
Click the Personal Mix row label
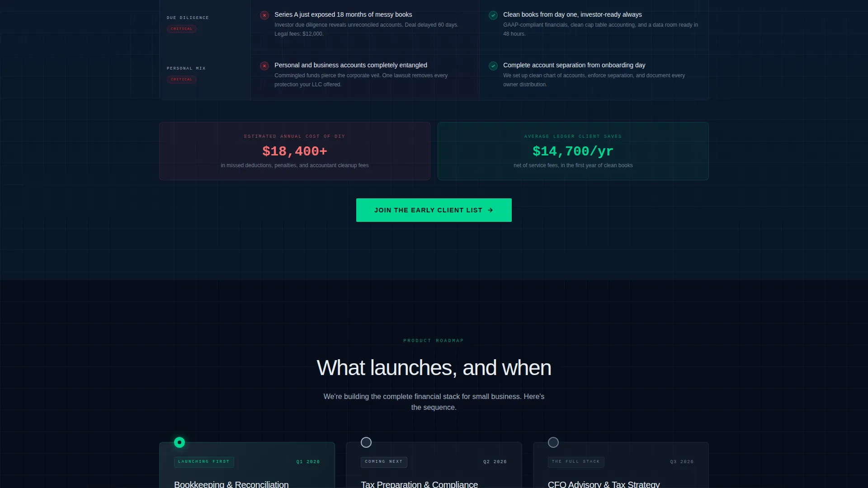click(186, 69)
